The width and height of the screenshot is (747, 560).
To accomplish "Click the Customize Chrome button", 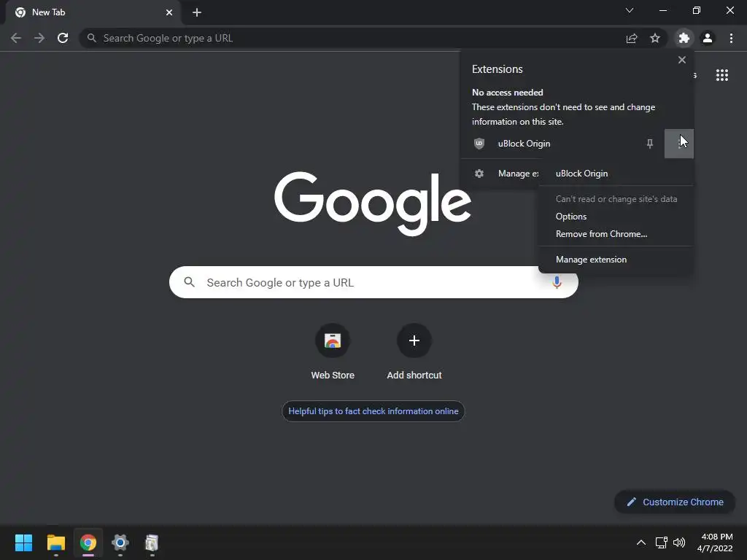I will pyautogui.click(x=675, y=502).
